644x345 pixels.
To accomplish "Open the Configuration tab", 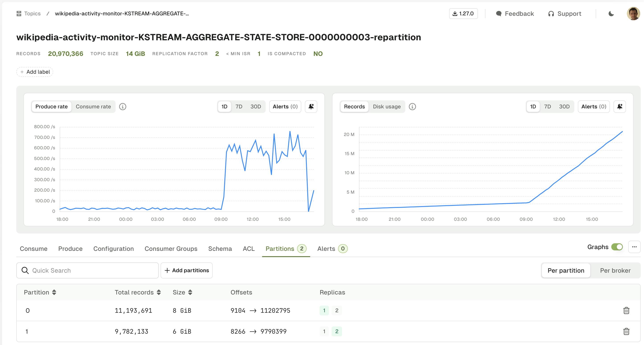I will (114, 249).
